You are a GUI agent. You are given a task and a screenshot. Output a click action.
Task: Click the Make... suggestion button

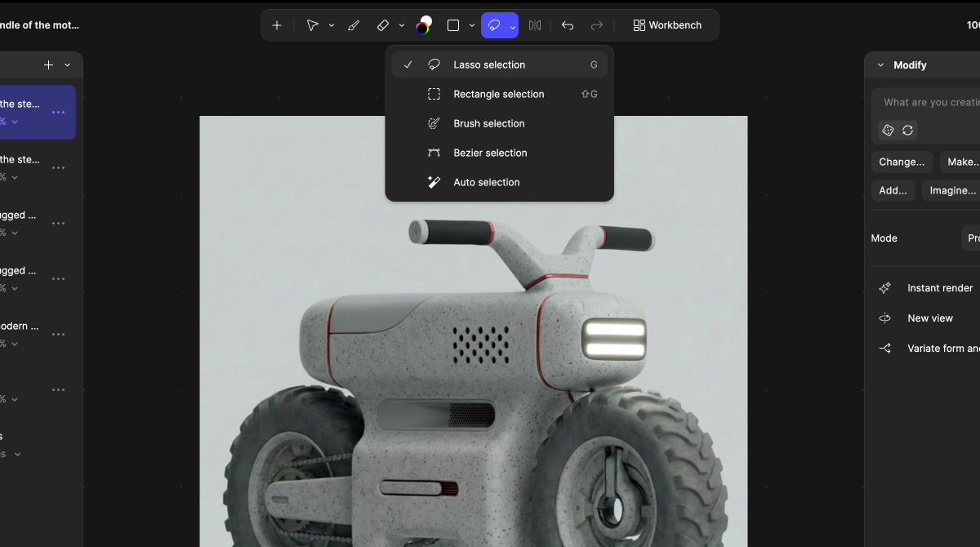point(960,162)
